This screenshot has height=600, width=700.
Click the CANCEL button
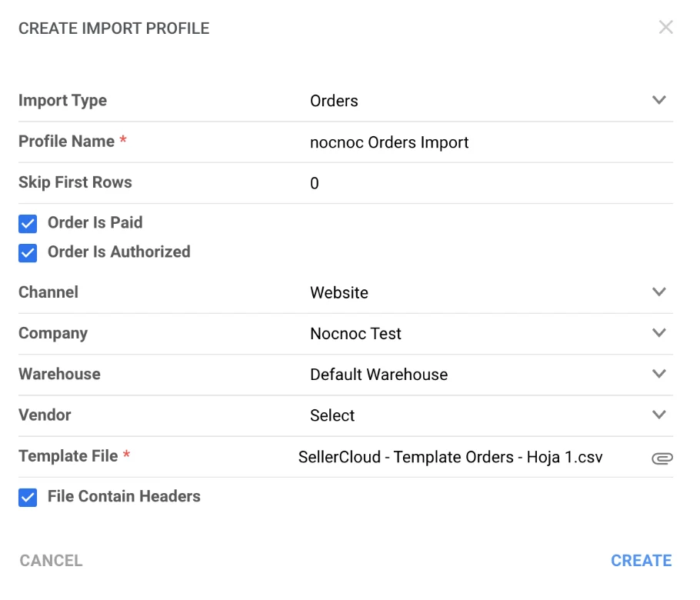pos(51,561)
